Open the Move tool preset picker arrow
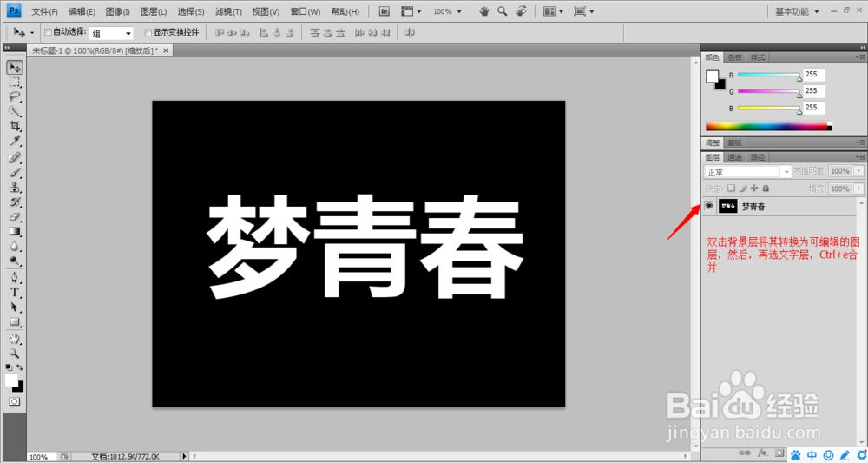 point(32,33)
